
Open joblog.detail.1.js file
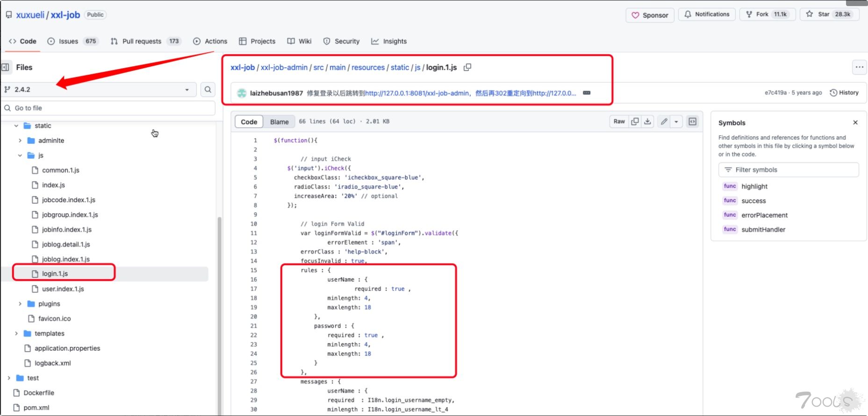pos(66,245)
